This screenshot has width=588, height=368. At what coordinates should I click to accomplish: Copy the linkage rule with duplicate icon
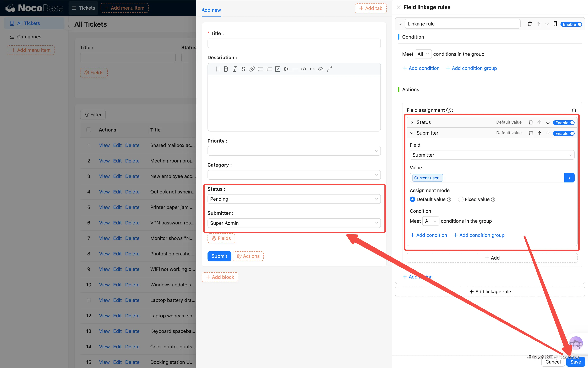(x=555, y=24)
